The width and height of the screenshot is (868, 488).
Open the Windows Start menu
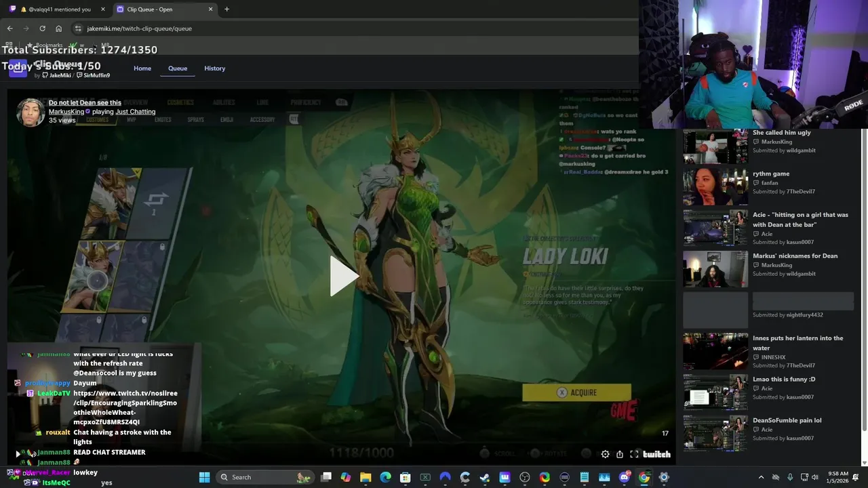204,477
